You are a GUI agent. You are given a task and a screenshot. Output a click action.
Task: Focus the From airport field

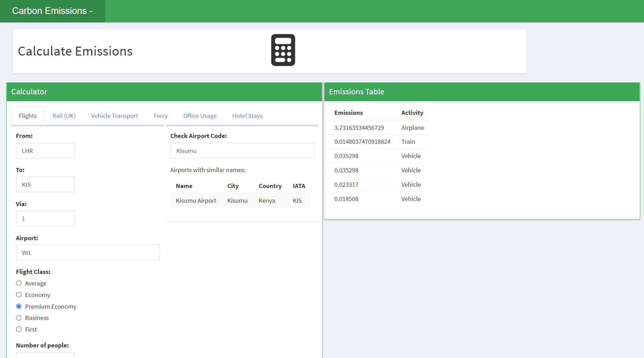coord(45,151)
